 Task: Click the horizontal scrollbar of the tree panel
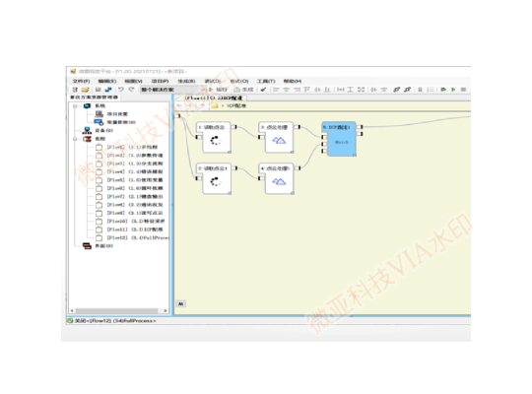click(x=118, y=310)
